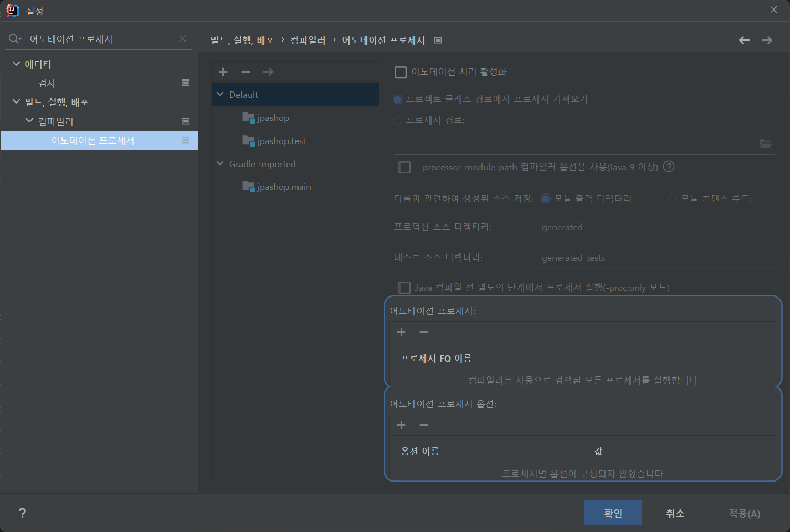Select 프로세서 경로 radio button

pos(398,120)
